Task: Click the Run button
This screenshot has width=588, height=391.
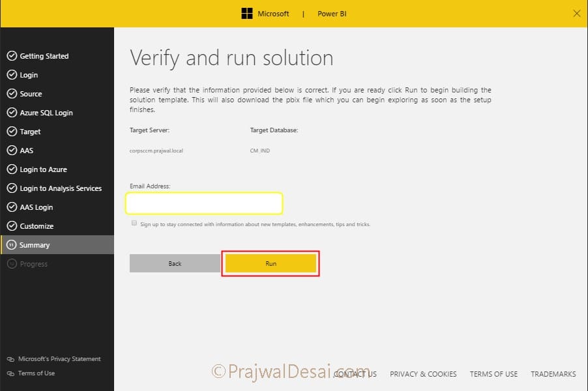Action: pos(271,263)
